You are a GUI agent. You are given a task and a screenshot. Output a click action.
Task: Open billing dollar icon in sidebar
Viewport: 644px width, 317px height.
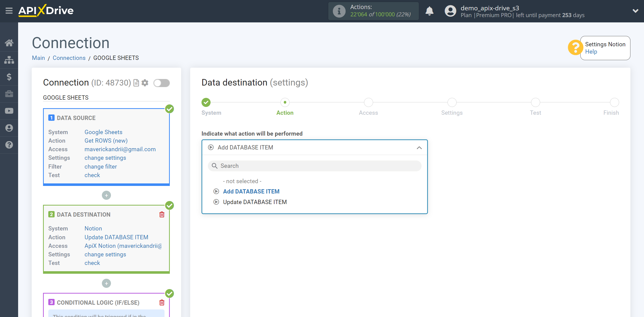coord(9,77)
